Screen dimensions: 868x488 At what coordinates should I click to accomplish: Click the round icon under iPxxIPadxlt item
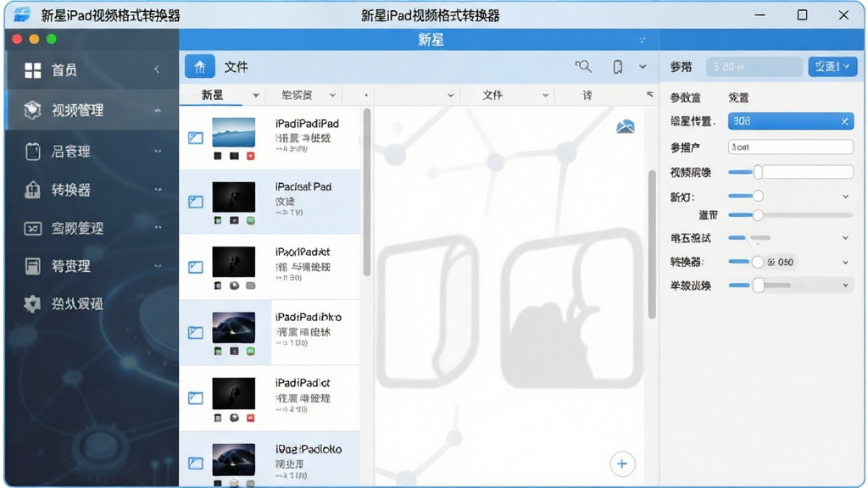pyautogui.click(x=234, y=286)
